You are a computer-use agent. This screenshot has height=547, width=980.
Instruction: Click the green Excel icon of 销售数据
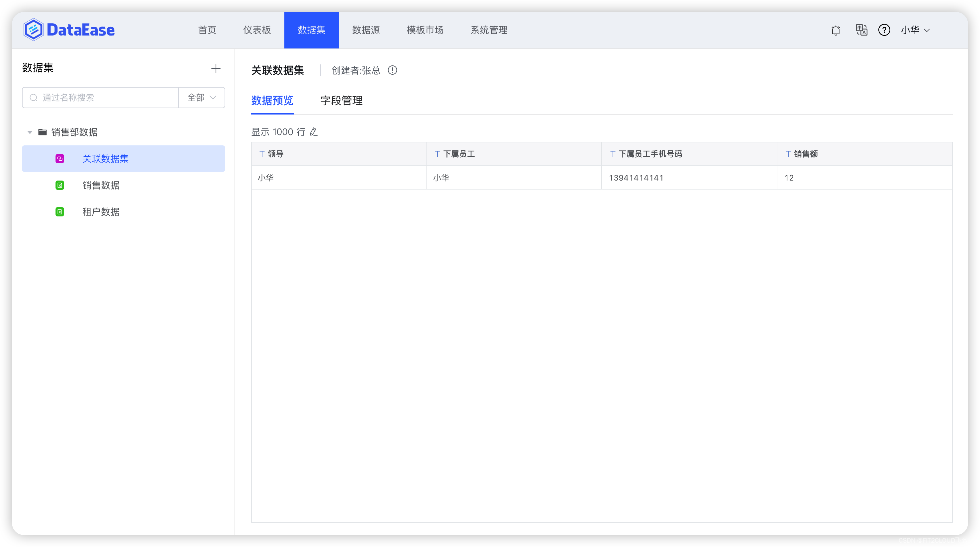coord(60,185)
